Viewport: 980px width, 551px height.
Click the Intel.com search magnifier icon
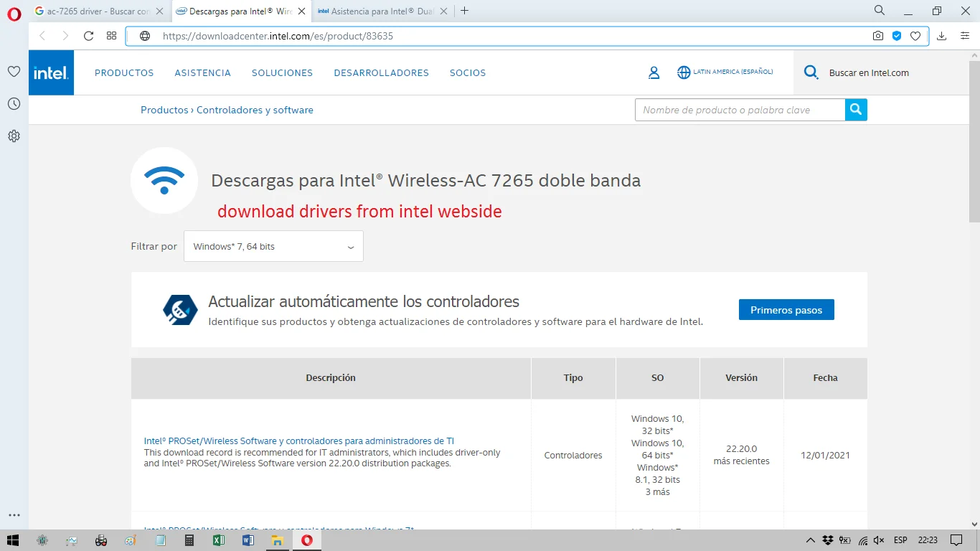pyautogui.click(x=811, y=72)
